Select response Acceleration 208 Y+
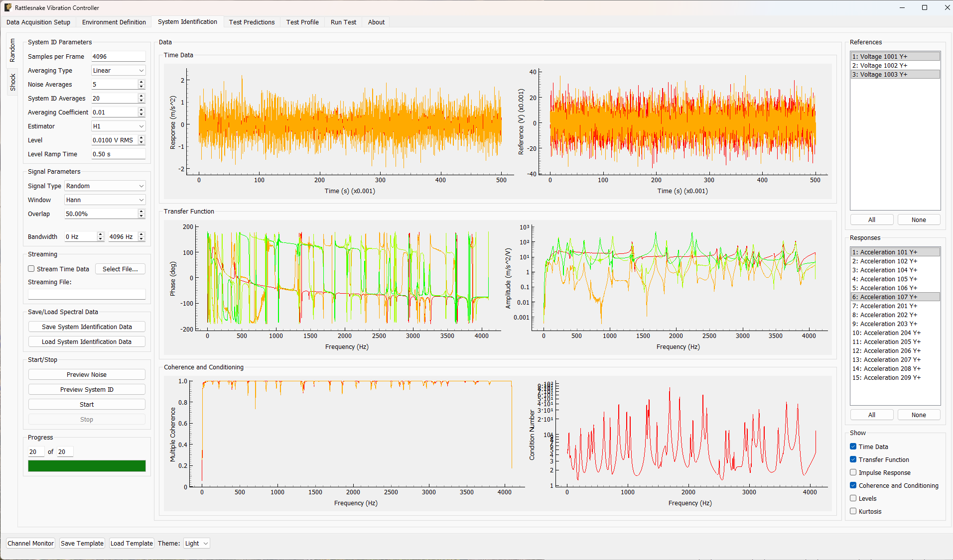Image resolution: width=953 pixels, height=560 pixels. click(x=895, y=369)
